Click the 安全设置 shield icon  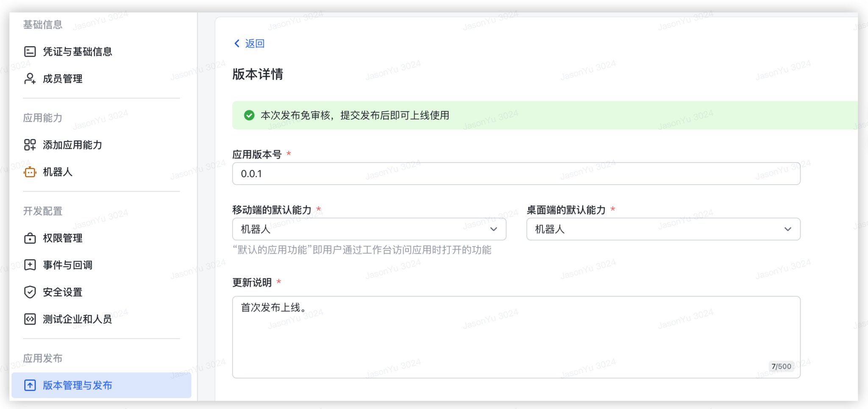point(30,292)
